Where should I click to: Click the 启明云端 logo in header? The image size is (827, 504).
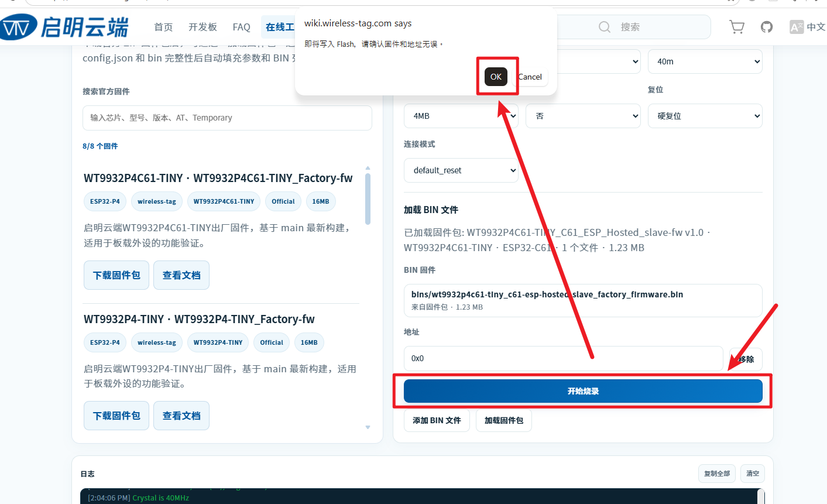[64, 27]
